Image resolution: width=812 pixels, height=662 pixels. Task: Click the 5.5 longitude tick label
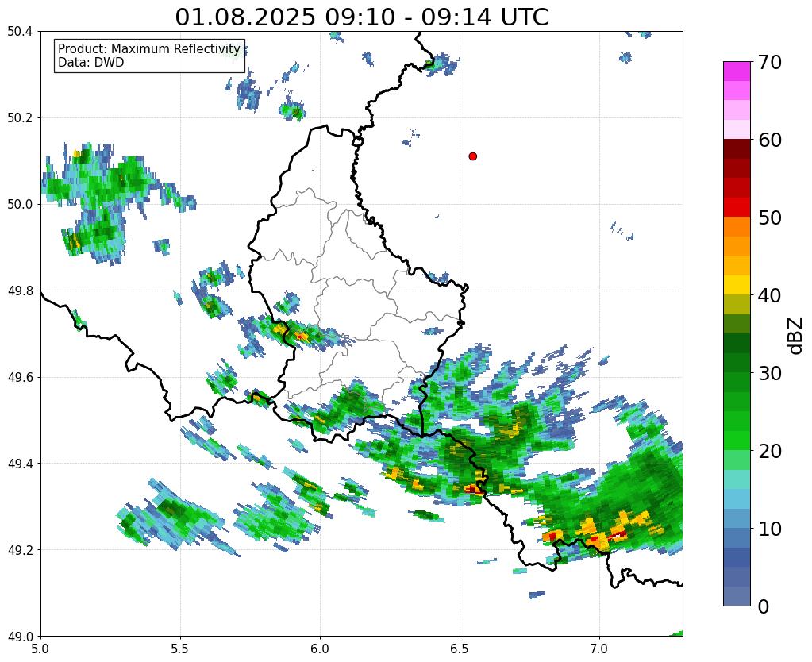click(x=180, y=649)
